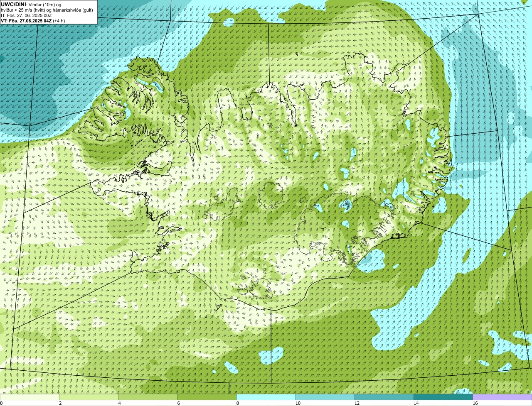The height and width of the screenshot is (406, 532).
Task: Click the teal 12–14 m/s legend swatch
Action: click(x=384, y=397)
